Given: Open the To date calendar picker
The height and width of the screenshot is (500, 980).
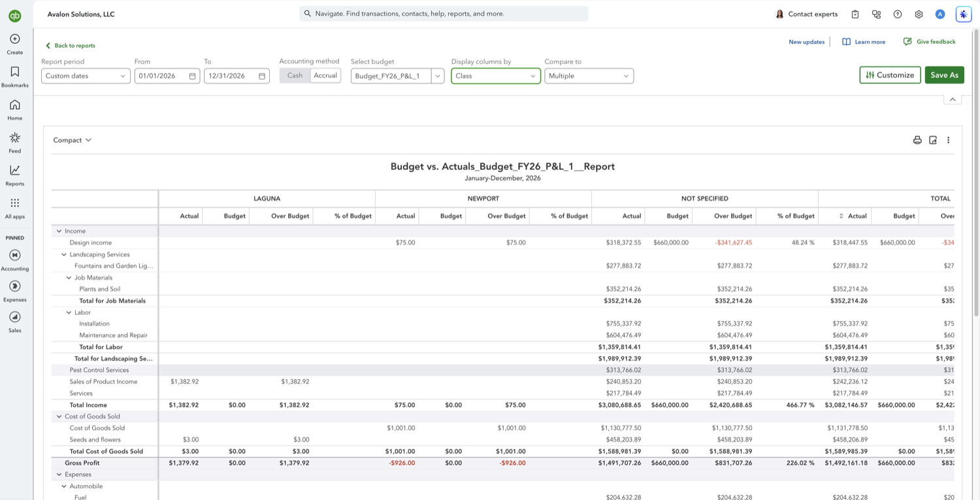Looking at the screenshot, I should 262,76.
